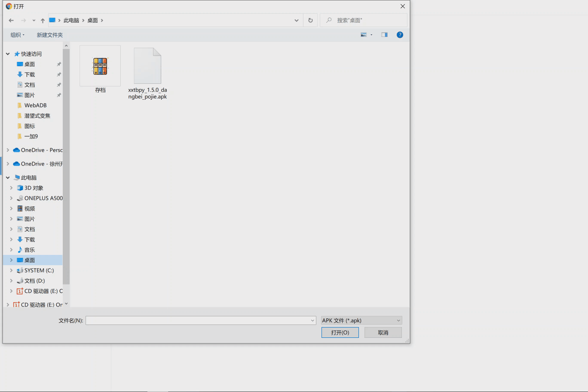This screenshot has width=588, height=392.
Task: Click 此电脑 in address breadcrumb
Action: click(71, 20)
